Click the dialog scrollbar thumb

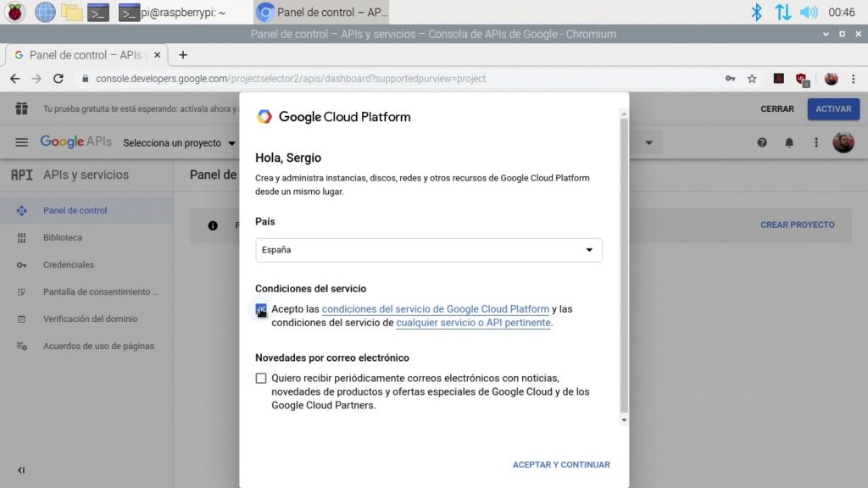point(624,265)
